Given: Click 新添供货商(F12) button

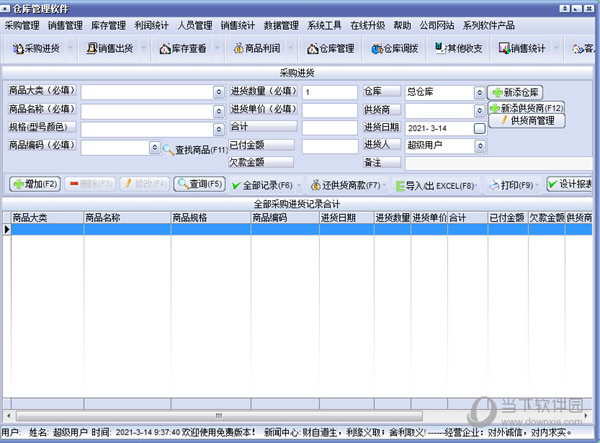Looking at the screenshot, I should [527, 108].
